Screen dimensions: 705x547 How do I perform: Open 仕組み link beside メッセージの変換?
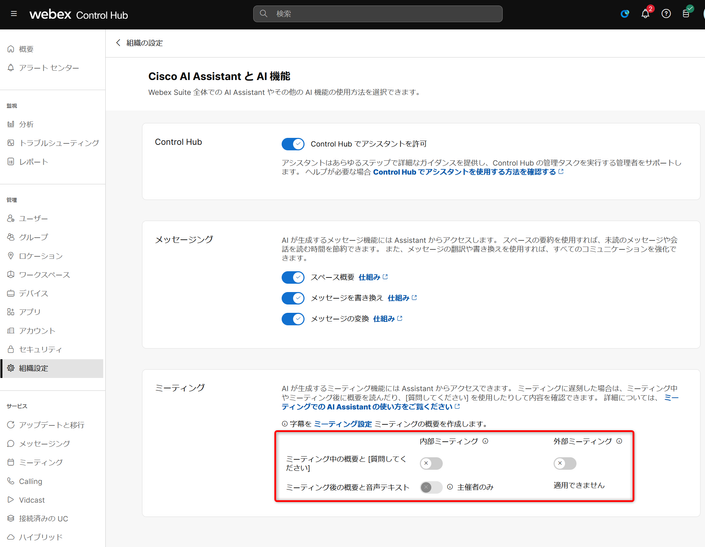coord(388,319)
